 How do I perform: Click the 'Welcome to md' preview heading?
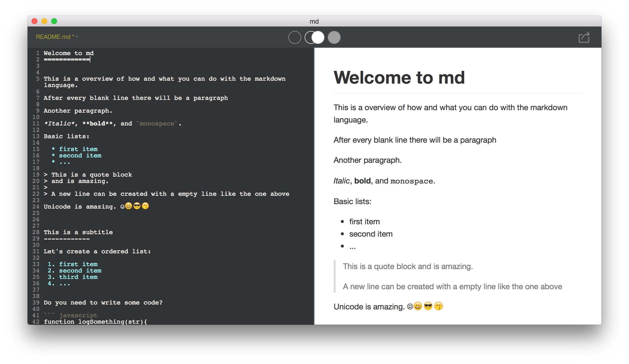click(x=399, y=77)
